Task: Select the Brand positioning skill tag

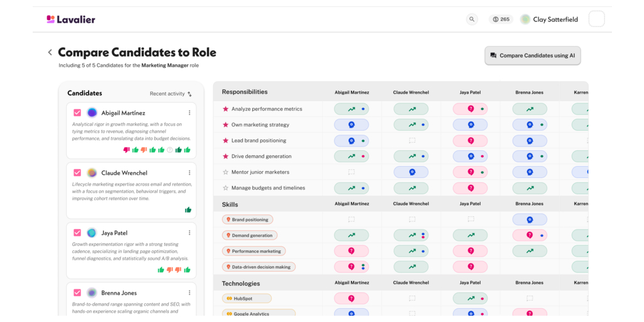Action: 247,219
